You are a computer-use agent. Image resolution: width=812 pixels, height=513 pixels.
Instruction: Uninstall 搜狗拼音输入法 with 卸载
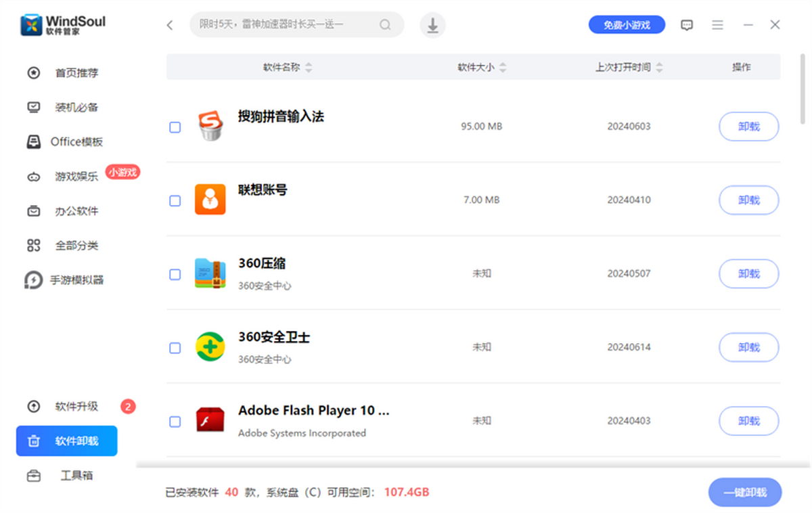748,127
